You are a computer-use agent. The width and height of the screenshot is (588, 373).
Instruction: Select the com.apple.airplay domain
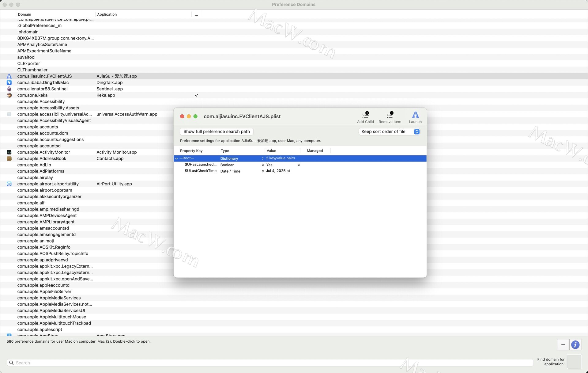tap(35, 178)
